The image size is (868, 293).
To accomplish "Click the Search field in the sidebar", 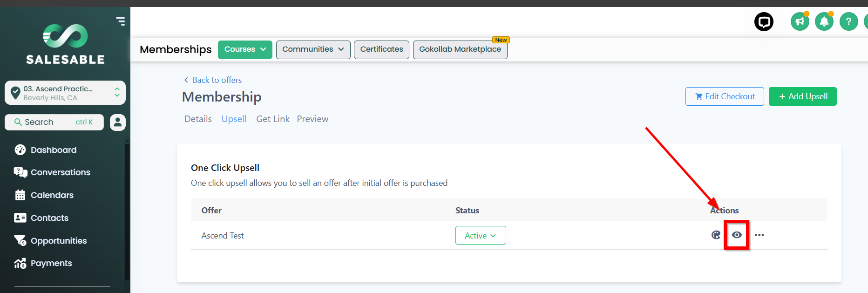I will pyautogui.click(x=54, y=122).
